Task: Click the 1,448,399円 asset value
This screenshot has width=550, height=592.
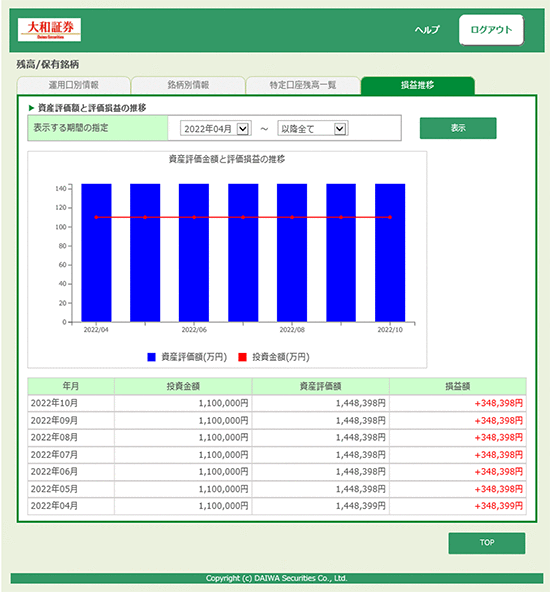Action: [361, 506]
